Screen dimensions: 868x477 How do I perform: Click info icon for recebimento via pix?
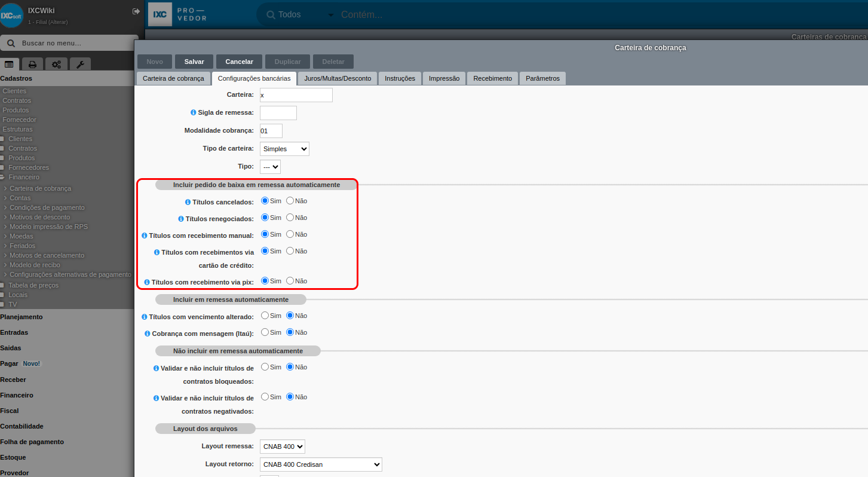tap(146, 282)
